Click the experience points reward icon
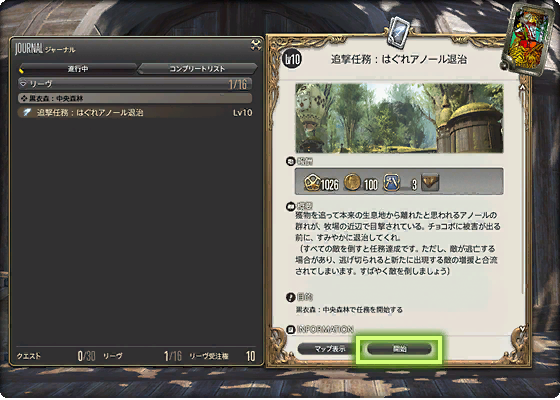 (312, 182)
